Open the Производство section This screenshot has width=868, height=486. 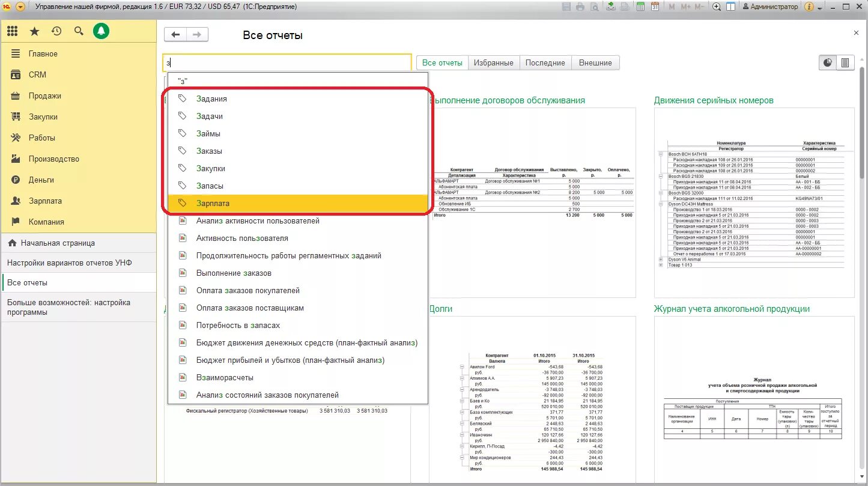[x=78, y=159]
